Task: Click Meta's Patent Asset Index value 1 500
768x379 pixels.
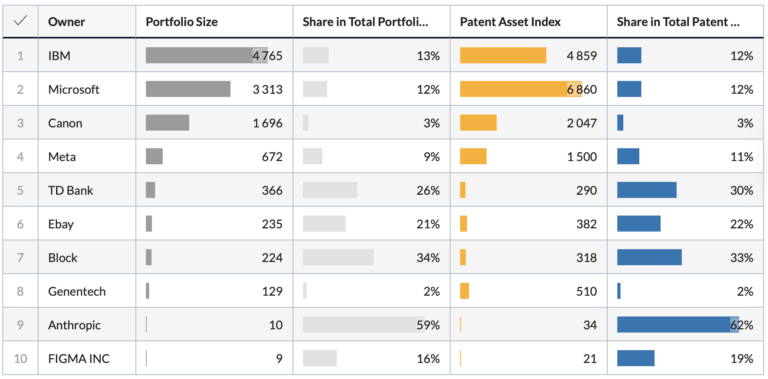Action: coord(582,157)
